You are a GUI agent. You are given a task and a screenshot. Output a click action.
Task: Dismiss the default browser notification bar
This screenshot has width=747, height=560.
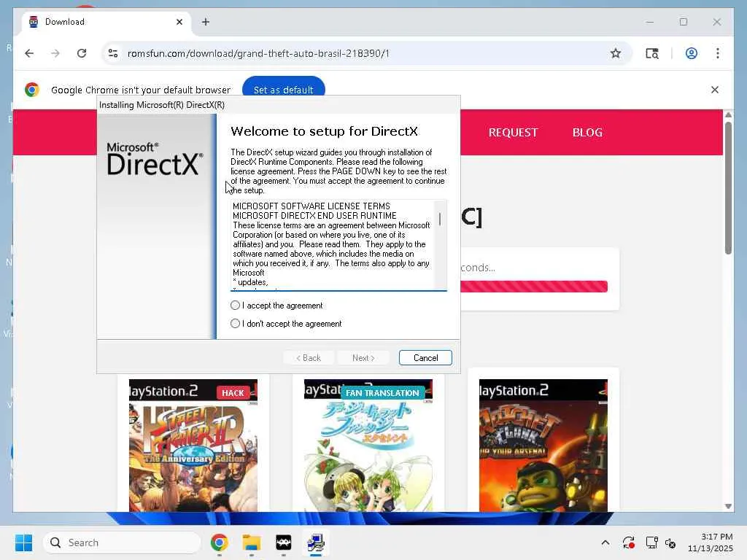point(715,90)
